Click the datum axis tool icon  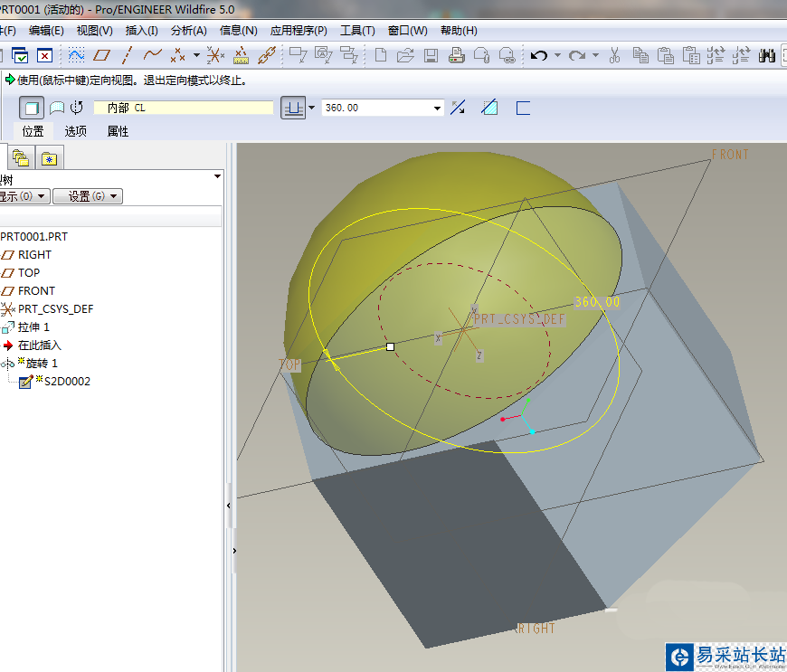(127, 54)
